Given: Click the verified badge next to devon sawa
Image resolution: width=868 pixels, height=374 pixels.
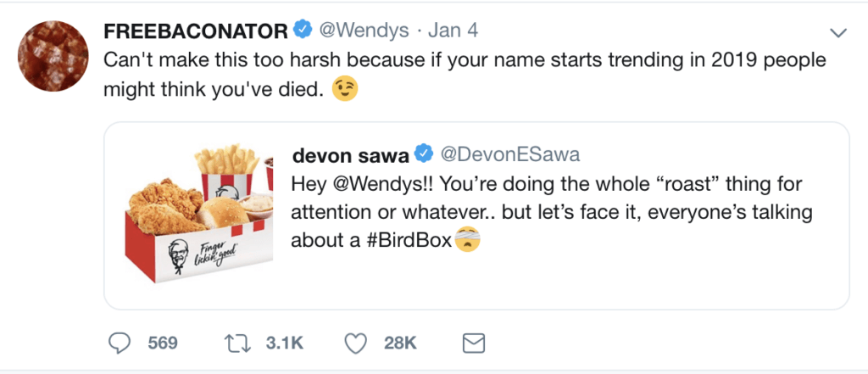Looking at the screenshot, I should point(423,154).
